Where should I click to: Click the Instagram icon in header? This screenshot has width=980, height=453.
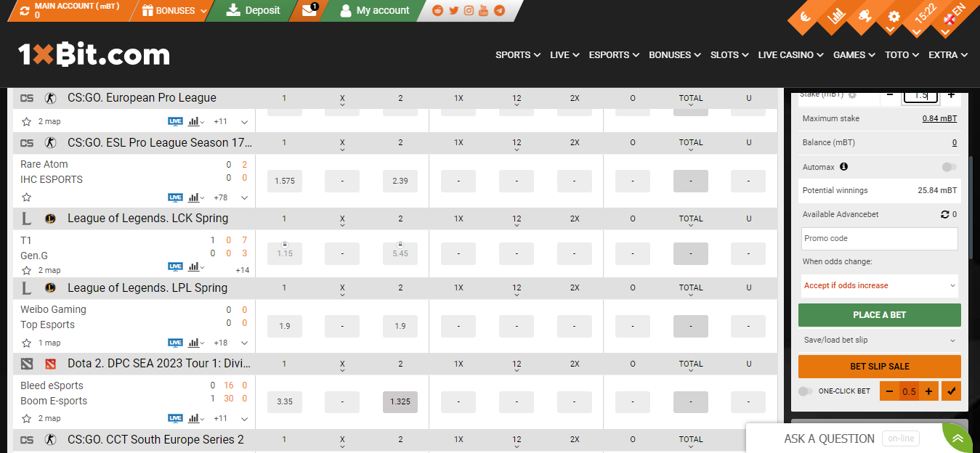[x=469, y=11]
